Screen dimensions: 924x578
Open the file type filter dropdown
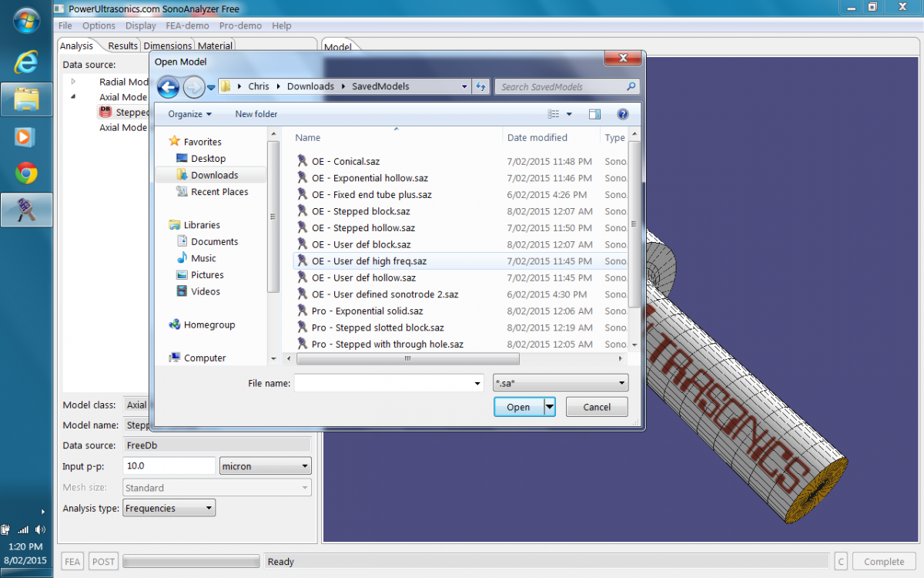tap(561, 383)
